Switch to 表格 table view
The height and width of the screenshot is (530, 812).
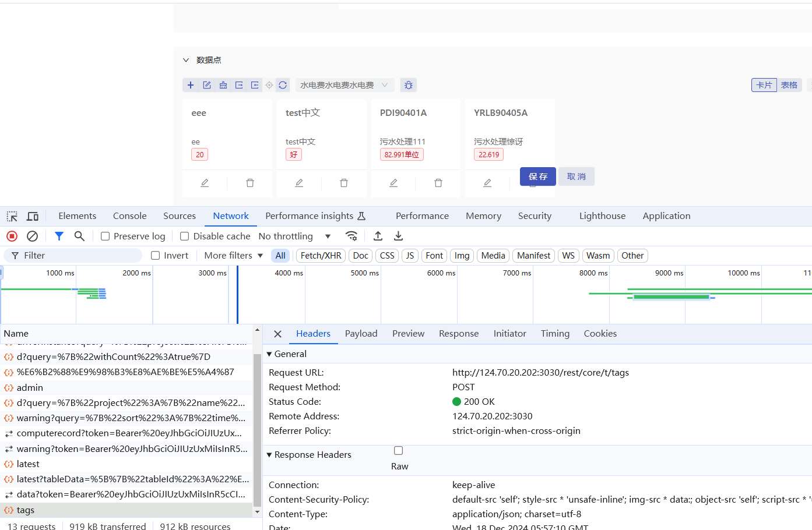(789, 85)
